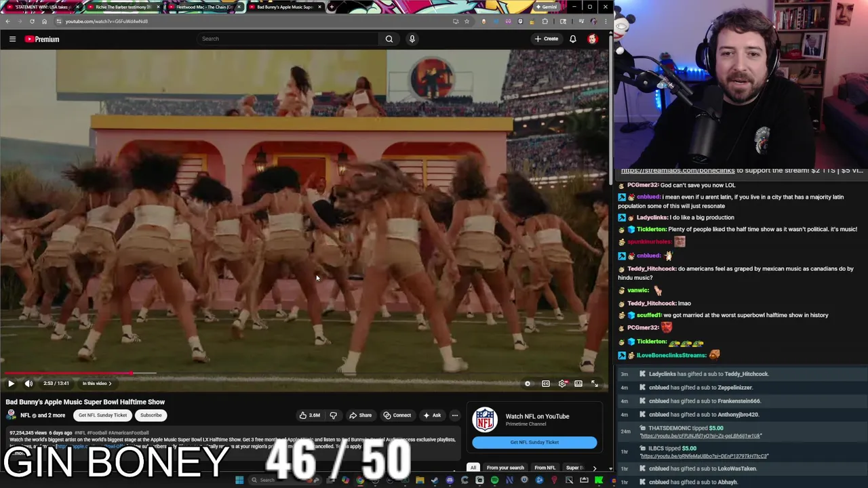Open video player settings gear
Screen dimensions: 868x488
tap(562, 384)
